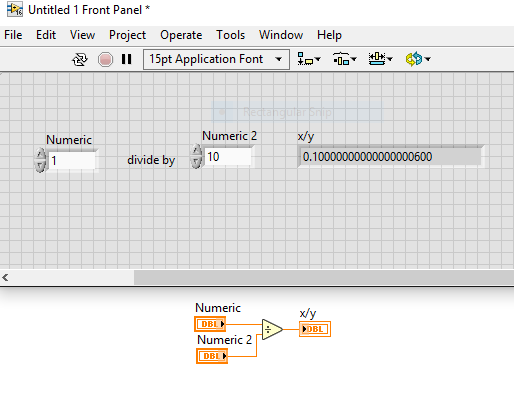The height and width of the screenshot is (396, 514).
Task: Open the Help menu
Action: pyautogui.click(x=329, y=35)
